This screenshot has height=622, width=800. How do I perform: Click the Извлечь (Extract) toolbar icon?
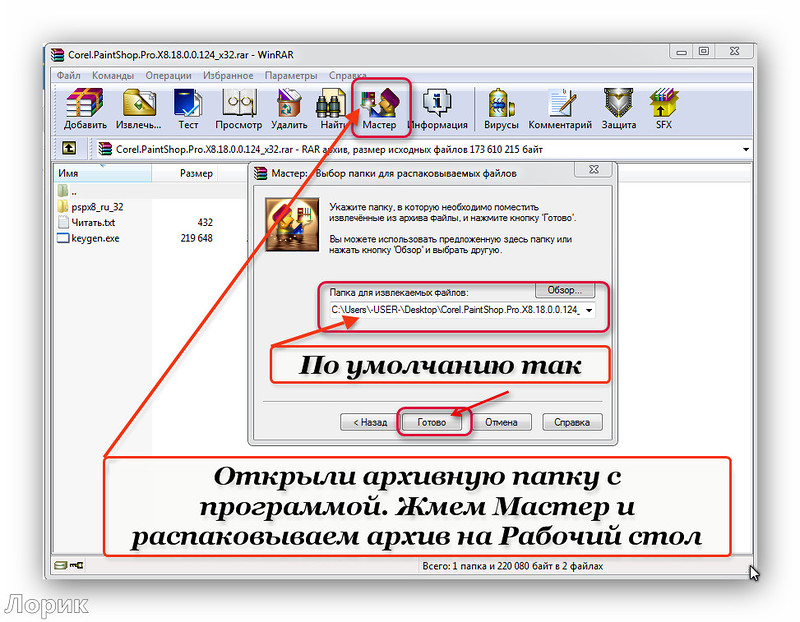point(138,108)
